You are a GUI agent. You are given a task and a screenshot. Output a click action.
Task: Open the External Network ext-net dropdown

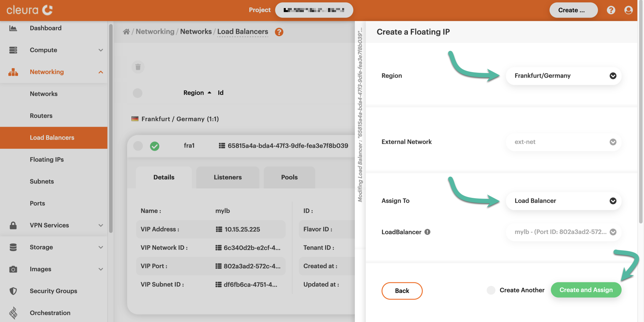pos(563,142)
